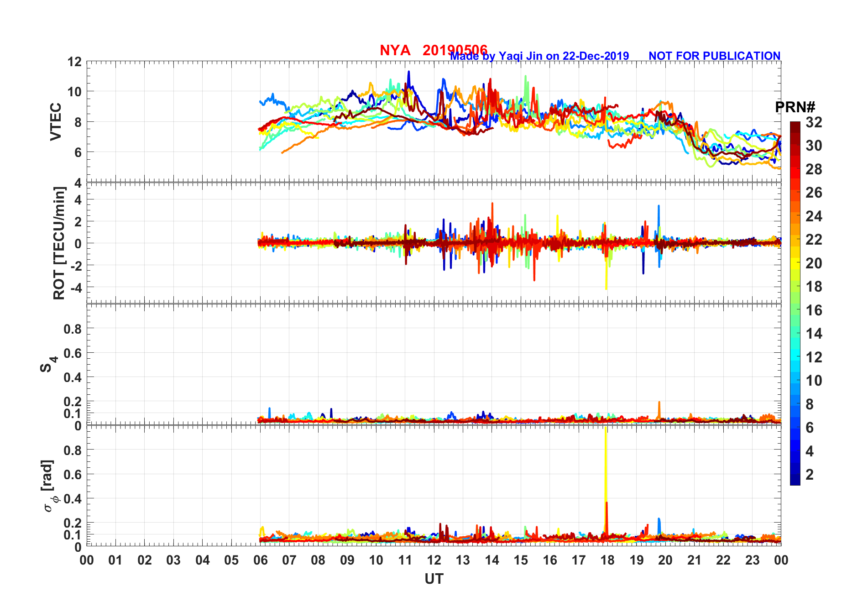
Task: Click the x-axis tick label 00 at left
Action: point(87,560)
